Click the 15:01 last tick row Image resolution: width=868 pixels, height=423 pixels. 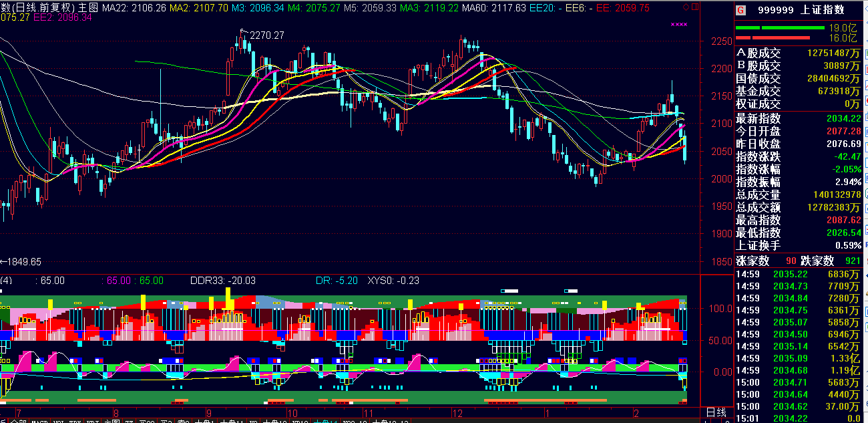(798, 418)
